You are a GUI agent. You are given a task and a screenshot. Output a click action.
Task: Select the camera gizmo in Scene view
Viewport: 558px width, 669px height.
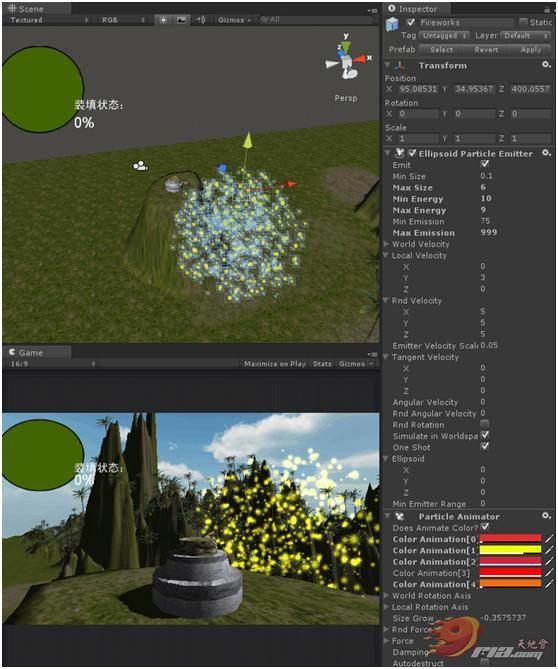coord(140,166)
